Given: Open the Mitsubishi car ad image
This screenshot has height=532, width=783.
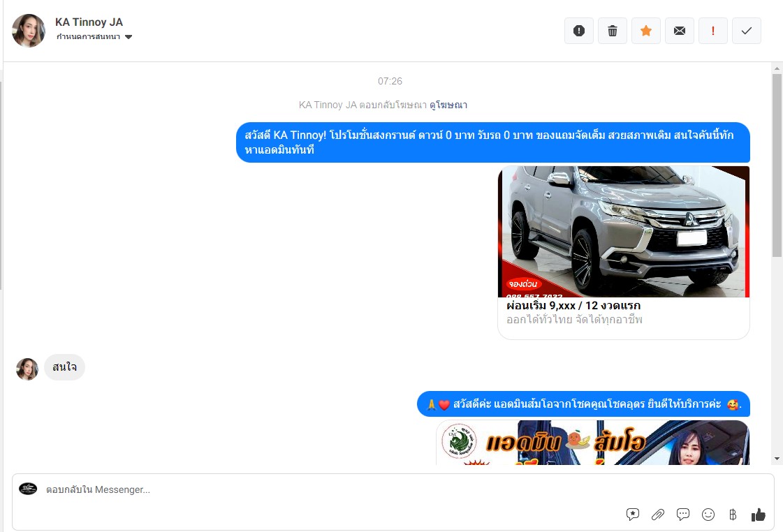Looking at the screenshot, I should 624,232.
